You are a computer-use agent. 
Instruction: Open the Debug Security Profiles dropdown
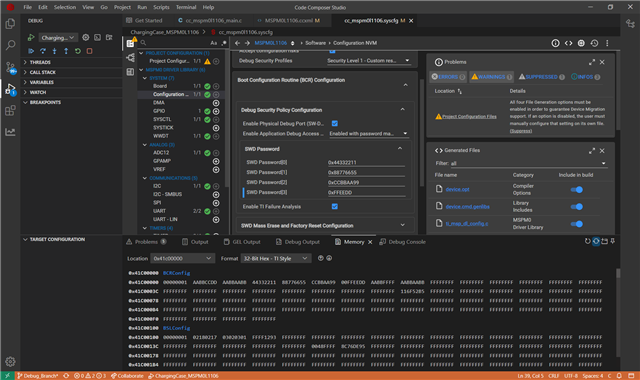click(368, 60)
